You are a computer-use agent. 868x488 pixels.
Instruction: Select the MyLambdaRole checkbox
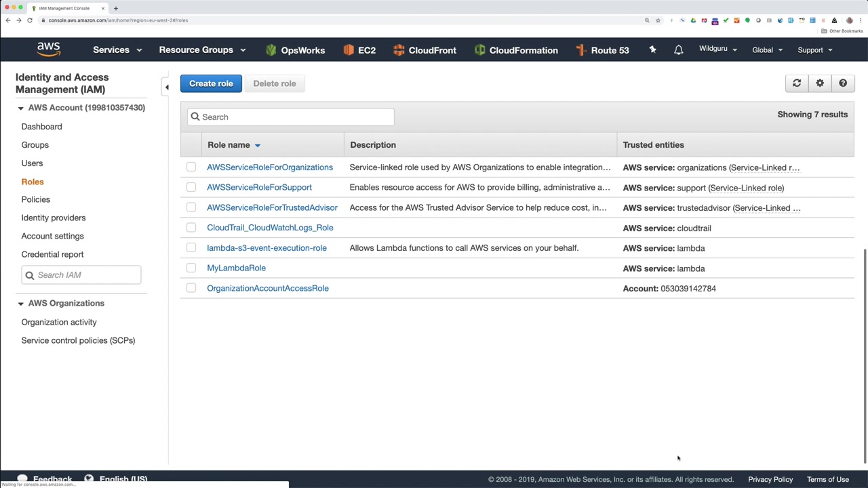[191, 268]
